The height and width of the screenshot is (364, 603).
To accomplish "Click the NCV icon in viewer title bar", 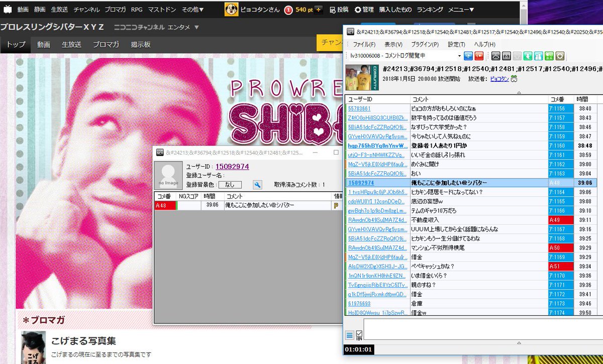I will click(350, 32).
